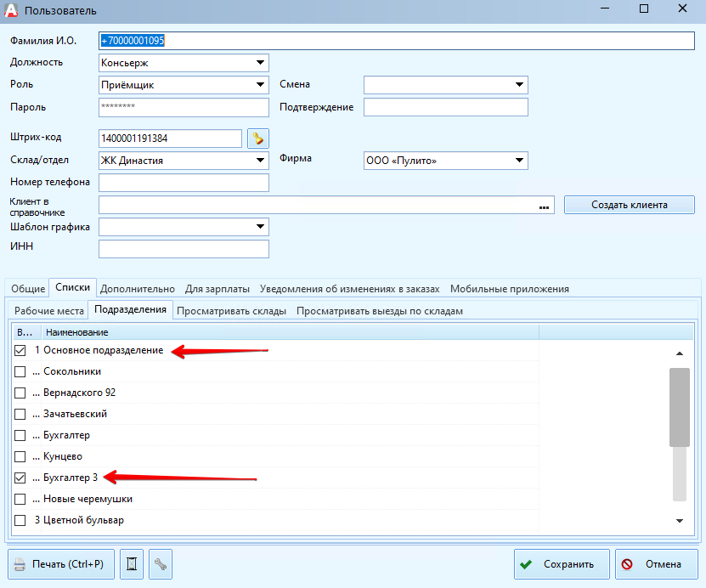This screenshot has height=588, width=706.
Task: Click the Создать клиента button
Action: point(630,205)
